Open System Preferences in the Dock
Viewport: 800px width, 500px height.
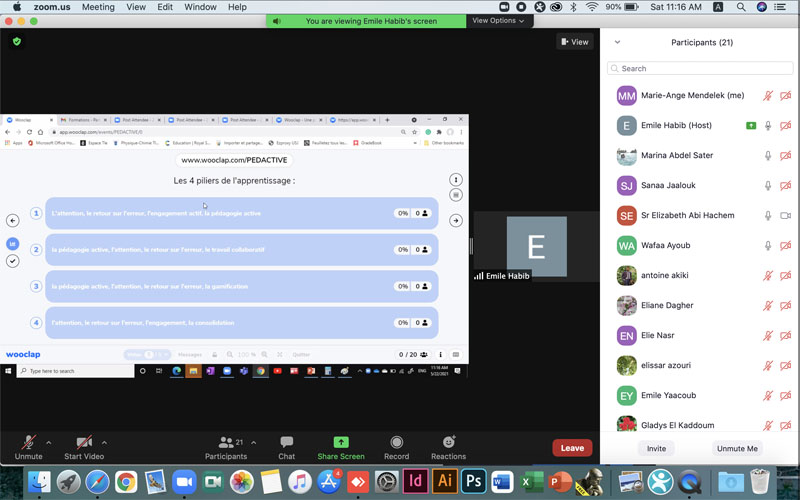[387, 481]
